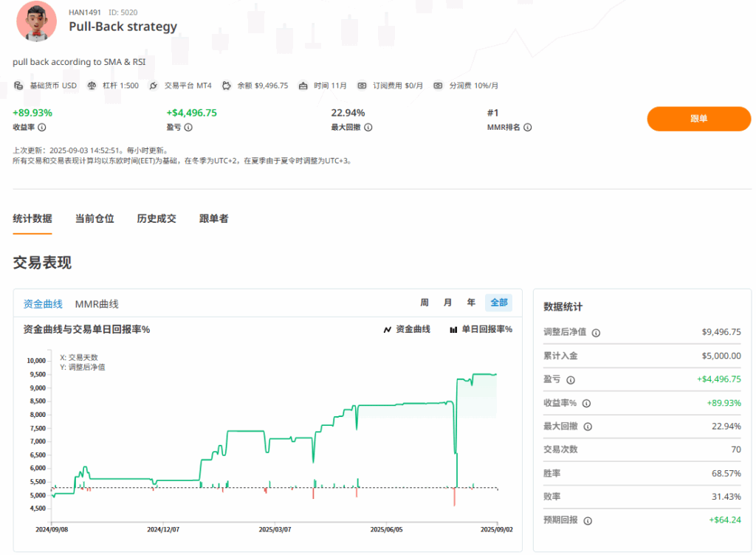Image resolution: width=756 pixels, height=555 pixels.
Task: Click info icon beside 收益率% in statistics panel
Action: (x=586, y=404)
